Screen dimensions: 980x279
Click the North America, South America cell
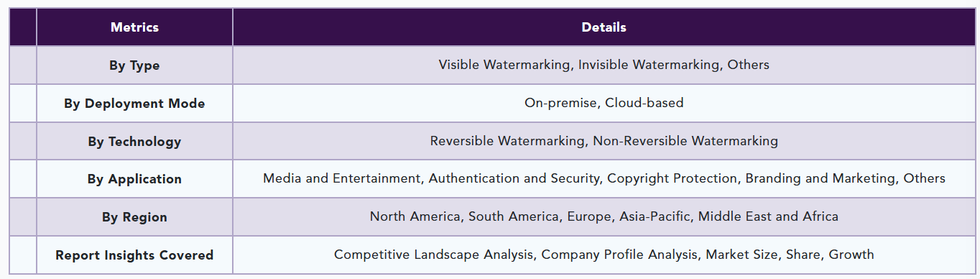(604, 217)
